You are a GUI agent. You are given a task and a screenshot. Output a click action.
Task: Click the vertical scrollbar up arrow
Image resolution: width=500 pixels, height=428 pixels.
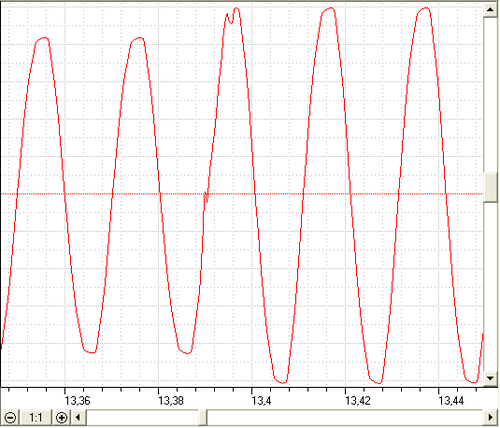pyautogui.click(x=490, y=10)
